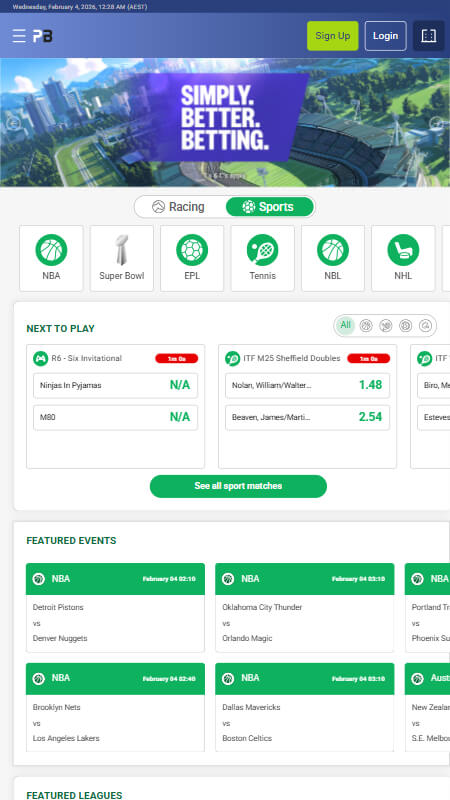Screen dimensions: 450x800
Task: Select the All filter in Next to Play
Action: pos(345,325)
